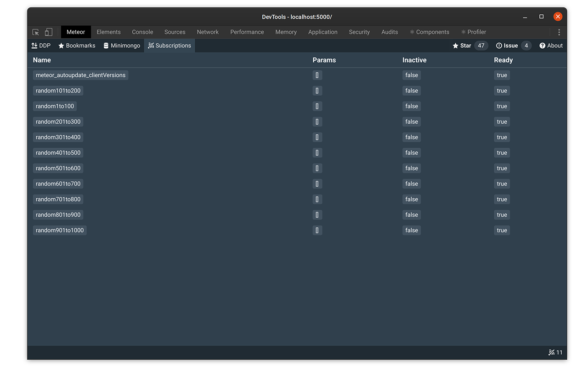588x368 pixels.
Task: Switch to the Elements tab
Action: click(x=109, y=32)
